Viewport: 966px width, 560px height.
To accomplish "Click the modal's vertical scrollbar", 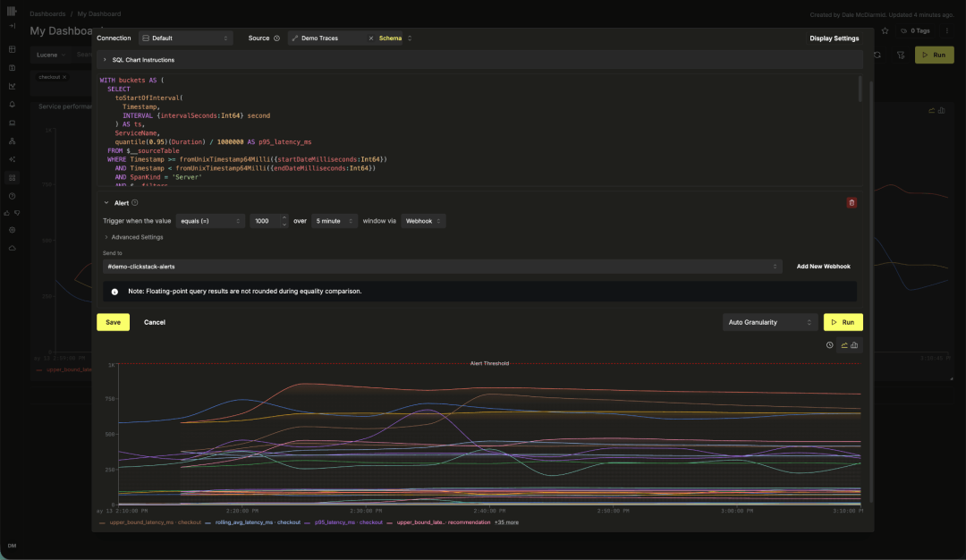I will 871,290.
